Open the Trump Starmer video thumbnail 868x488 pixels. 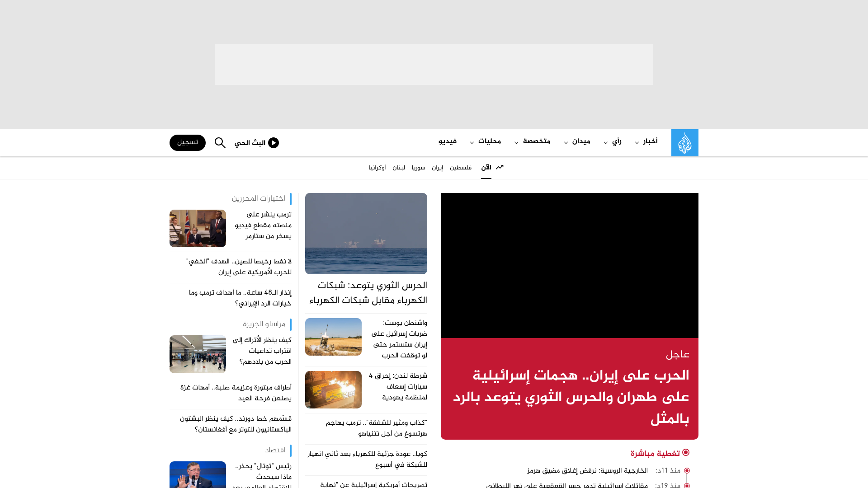tap(198, 228)
